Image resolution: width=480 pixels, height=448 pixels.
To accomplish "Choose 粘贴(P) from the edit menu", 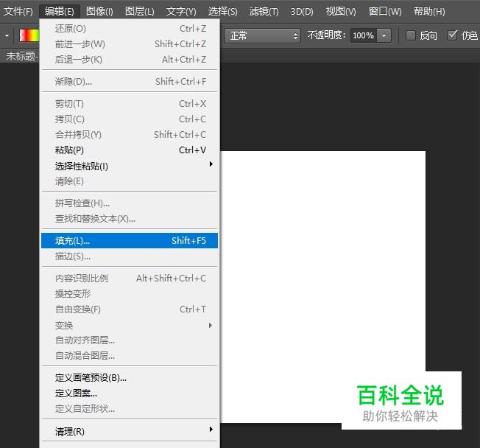I will pyautogui.click(x=130, y=150).
